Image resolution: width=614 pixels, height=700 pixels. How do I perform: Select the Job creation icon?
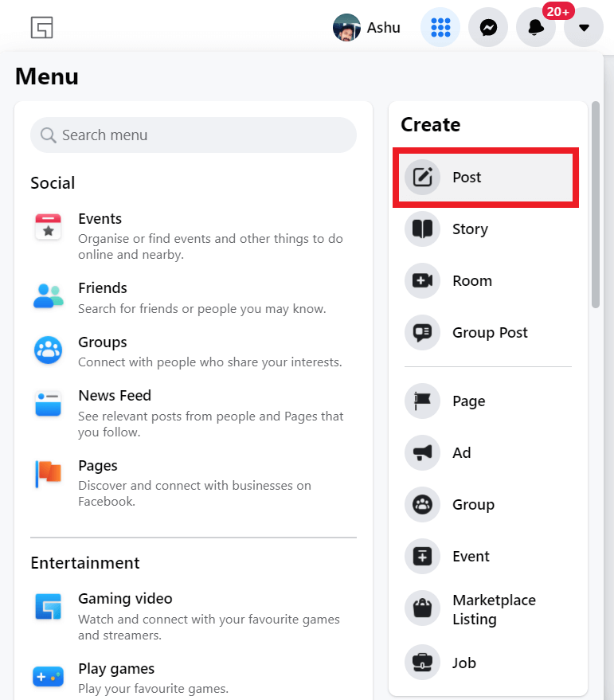click(422, 663)
